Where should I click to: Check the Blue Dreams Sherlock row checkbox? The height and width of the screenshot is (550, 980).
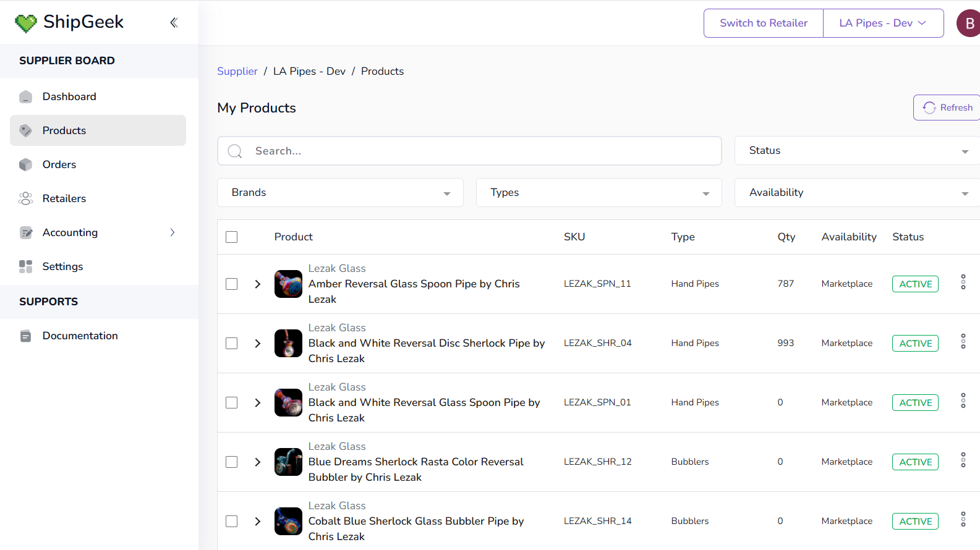tap(232, 462)
